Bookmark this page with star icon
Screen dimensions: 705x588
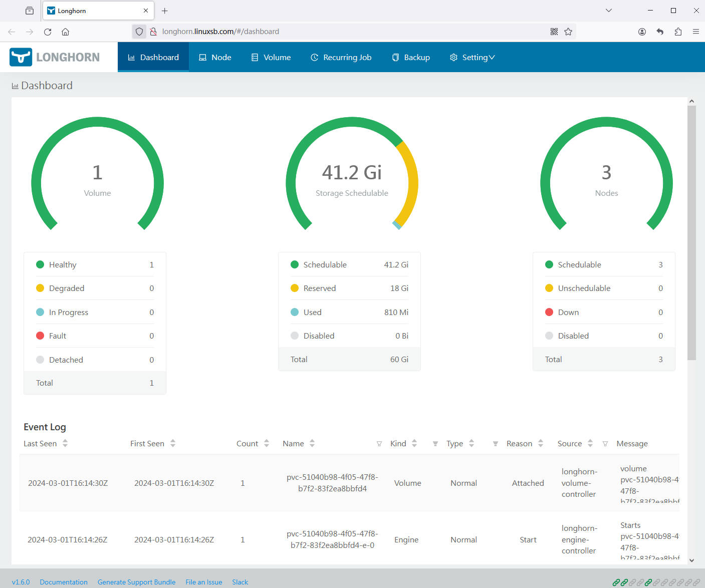[568, 32]
